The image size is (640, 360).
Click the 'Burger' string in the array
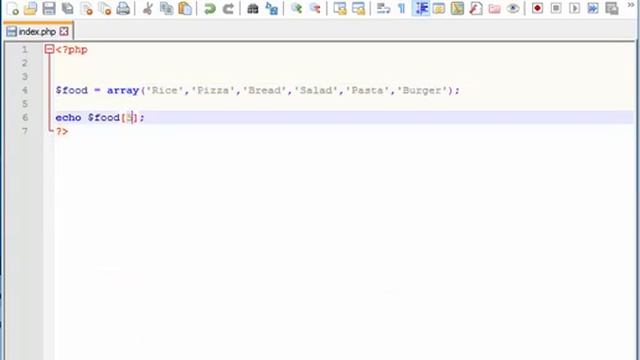(422, 90)
